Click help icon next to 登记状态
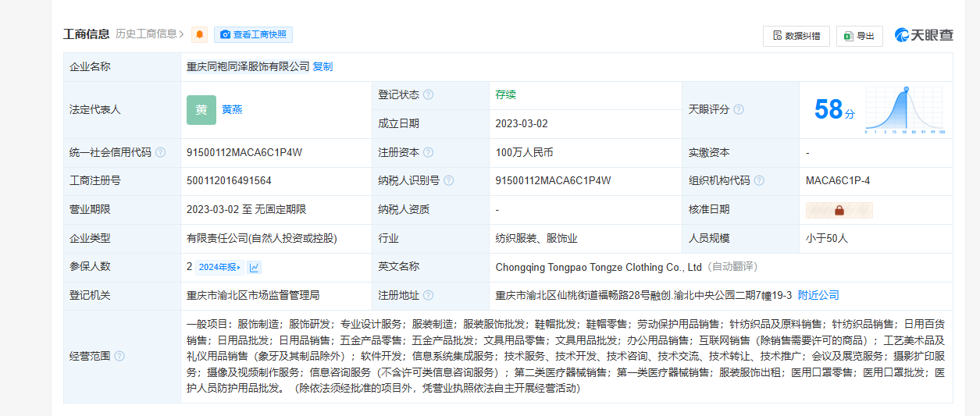The width and height of the screenshot is (980, 416). coord(428,94)
